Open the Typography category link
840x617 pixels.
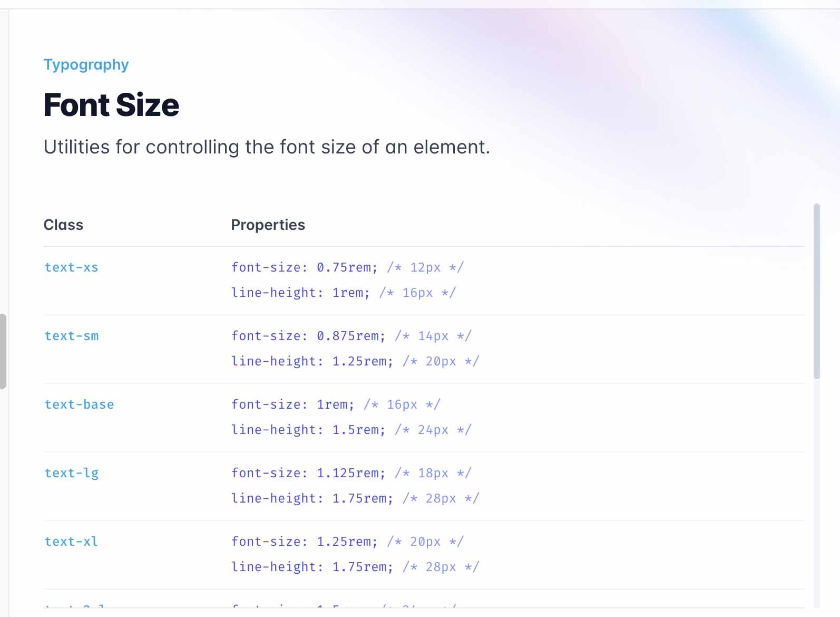click(86, 64)
